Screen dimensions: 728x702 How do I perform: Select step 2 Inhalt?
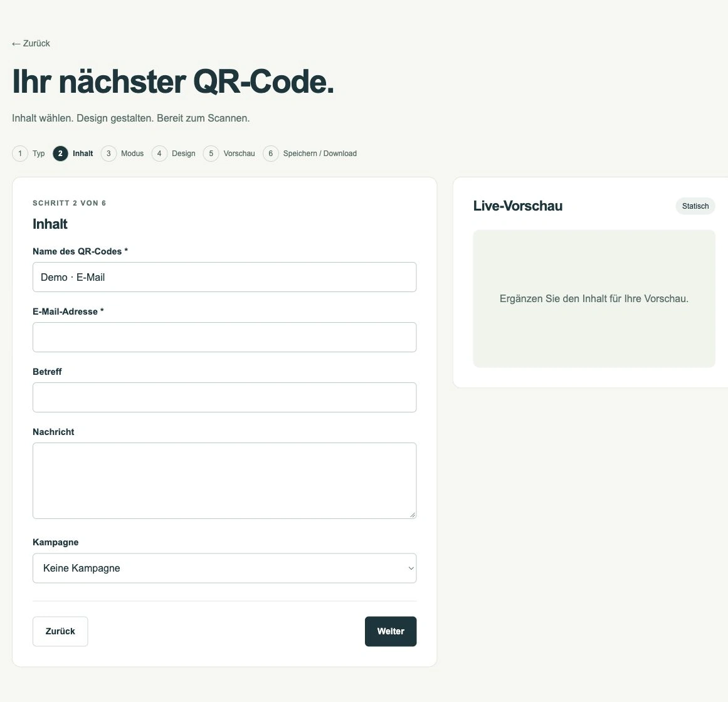[x=73, y=154]
